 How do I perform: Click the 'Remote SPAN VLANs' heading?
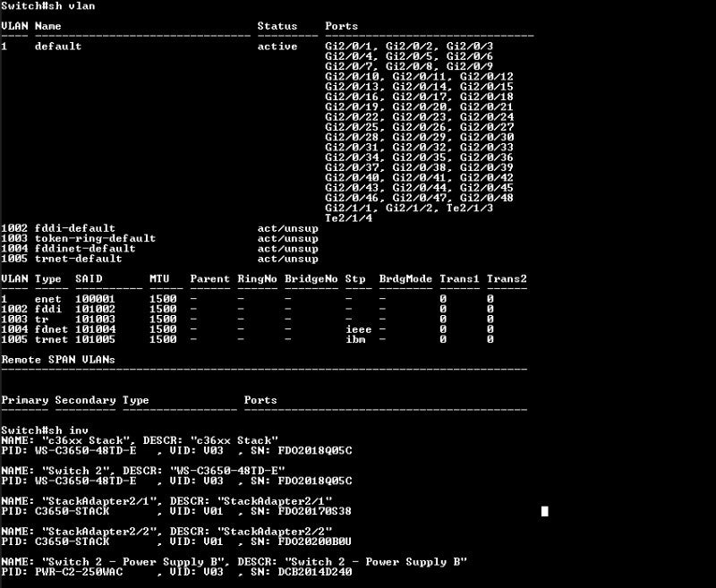[x=58, y=359]
